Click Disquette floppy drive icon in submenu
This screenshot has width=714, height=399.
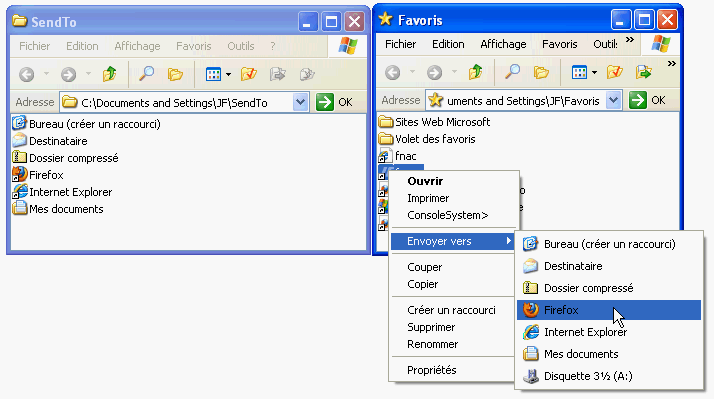pyautogui.click(x=530, y=376)
